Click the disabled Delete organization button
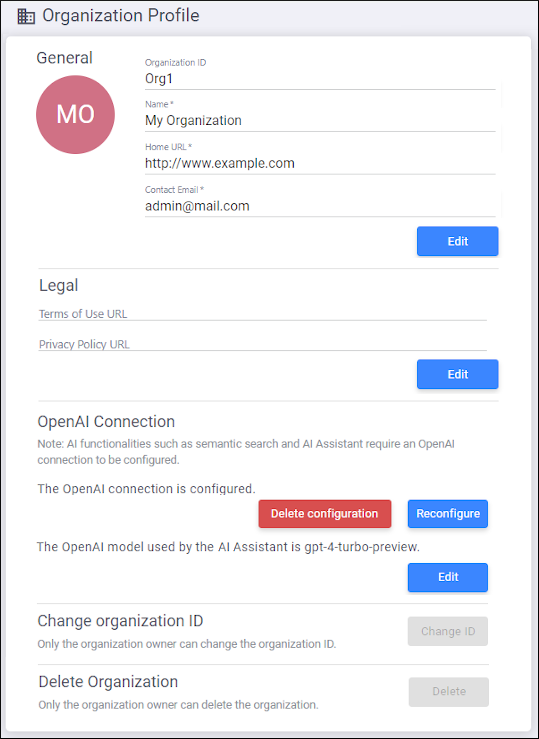Viewport: 539px width, 739px height. coord(449,692)
